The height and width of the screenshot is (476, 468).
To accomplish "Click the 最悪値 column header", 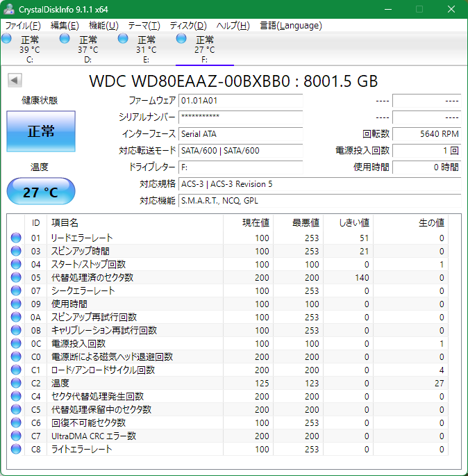I will (298, 223).
